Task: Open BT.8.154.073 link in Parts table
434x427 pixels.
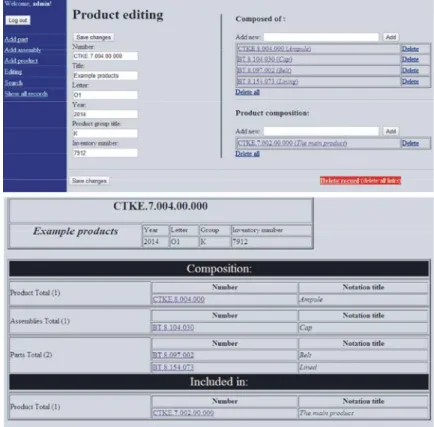Action: pos(173,367)
